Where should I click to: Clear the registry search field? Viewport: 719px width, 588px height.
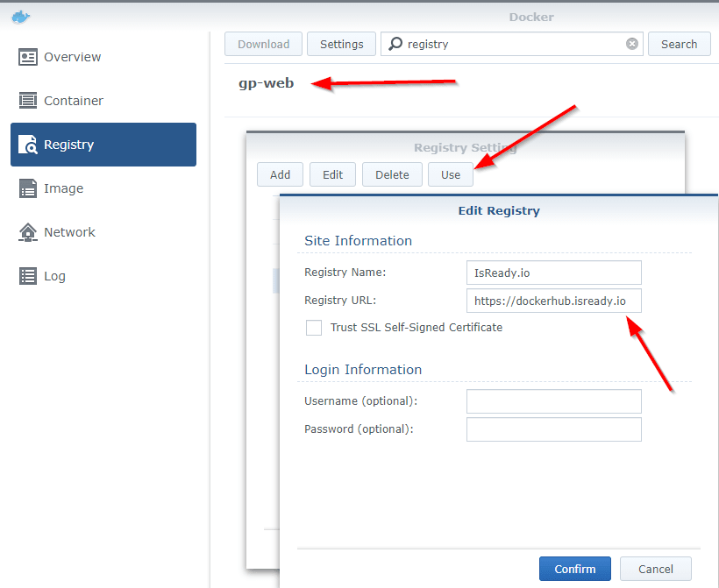[632, 44]
